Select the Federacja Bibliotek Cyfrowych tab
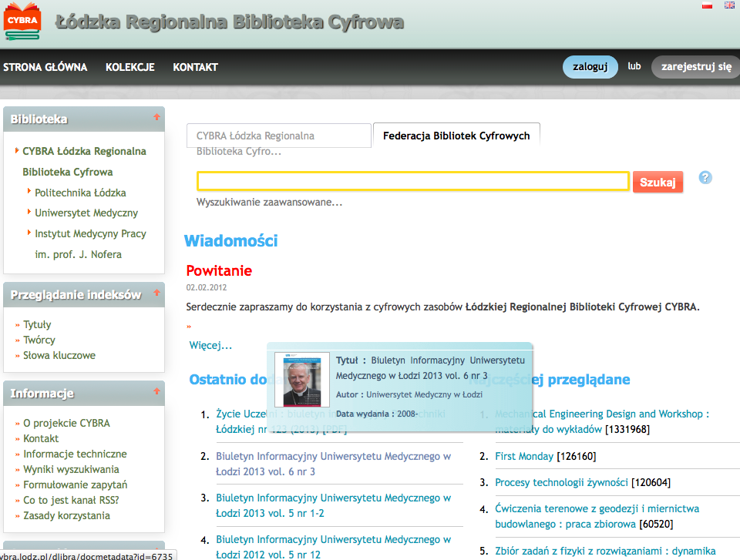This screenshot has height=560, width=740. (x=456, y=136)
